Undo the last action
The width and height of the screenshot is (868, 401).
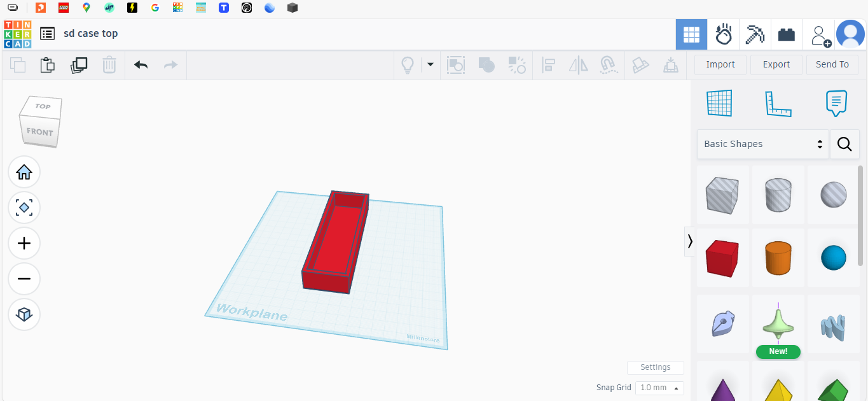(x=141, y=64)
